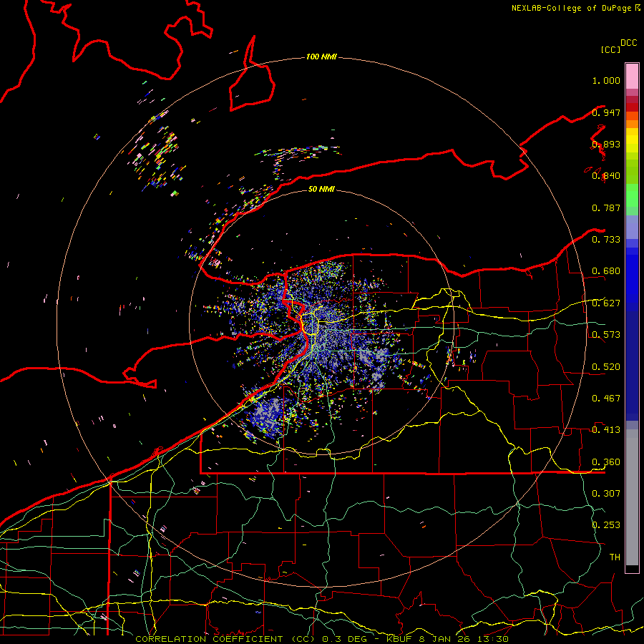Pick the bright green segment of the color bar
Image resolution: width=644 pixels, height=644 pixels.
(632, 195)
